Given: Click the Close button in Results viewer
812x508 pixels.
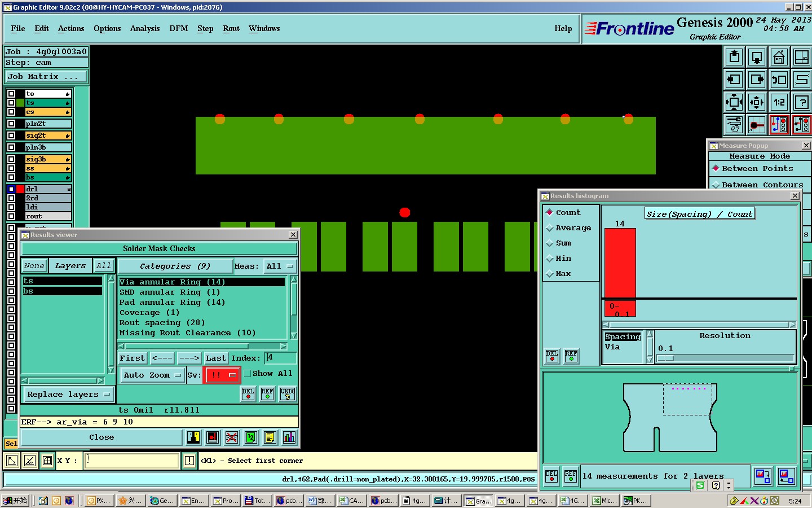Looking at the screenshot, I should click(101, 437).
